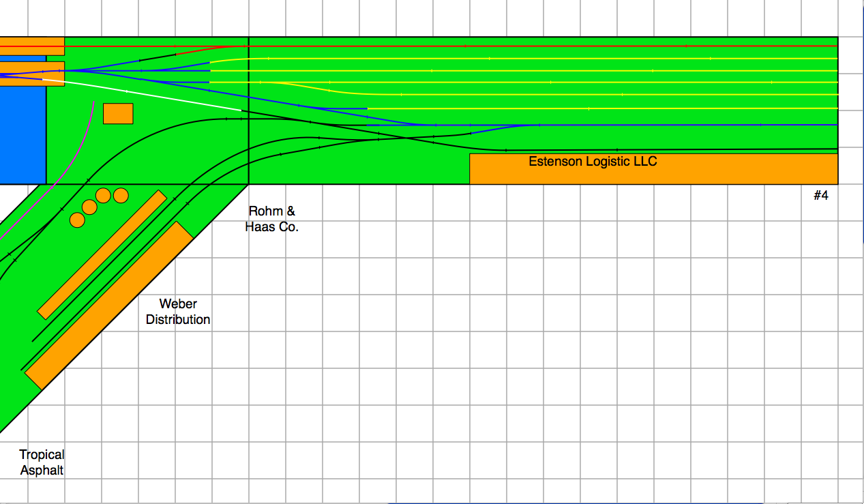Screen dimensions: 864x504
Task: Select the narrow diagonal orange building
Action: tap(102, 254)
